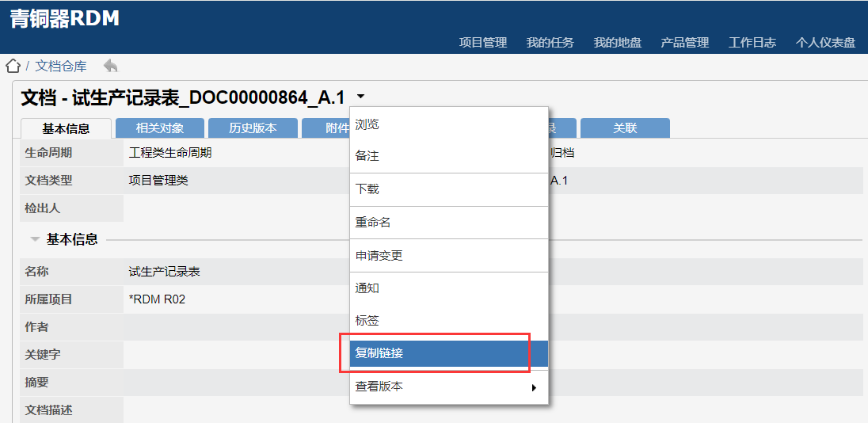Click the 所属项目 field label

point(49,299)
